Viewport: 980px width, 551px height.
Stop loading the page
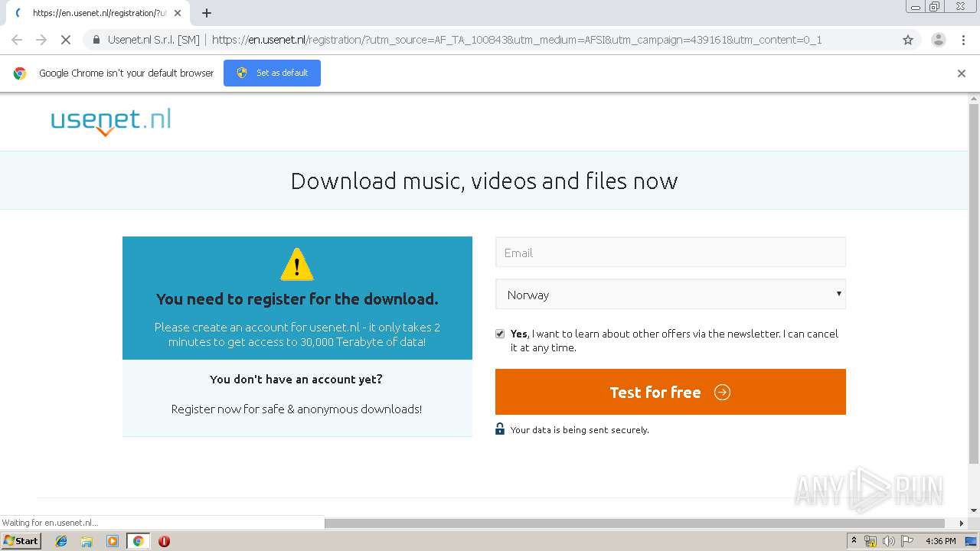(66, 40)
